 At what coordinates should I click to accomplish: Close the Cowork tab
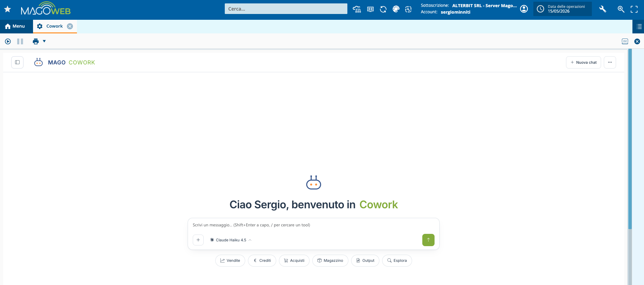click(x=70, y=26)
